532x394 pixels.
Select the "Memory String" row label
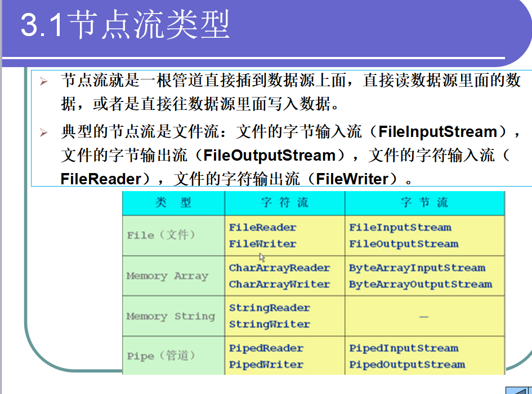coord(171,316)
